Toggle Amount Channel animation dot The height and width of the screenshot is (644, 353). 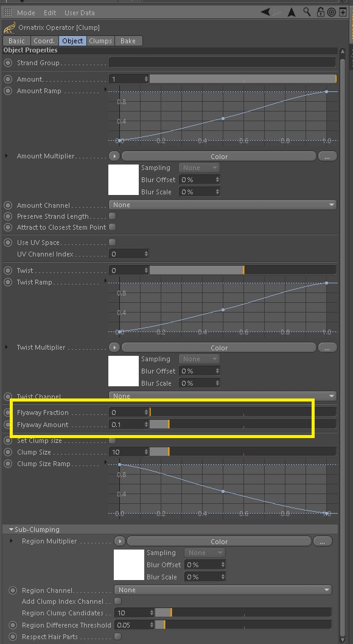(x=8, y=205)
